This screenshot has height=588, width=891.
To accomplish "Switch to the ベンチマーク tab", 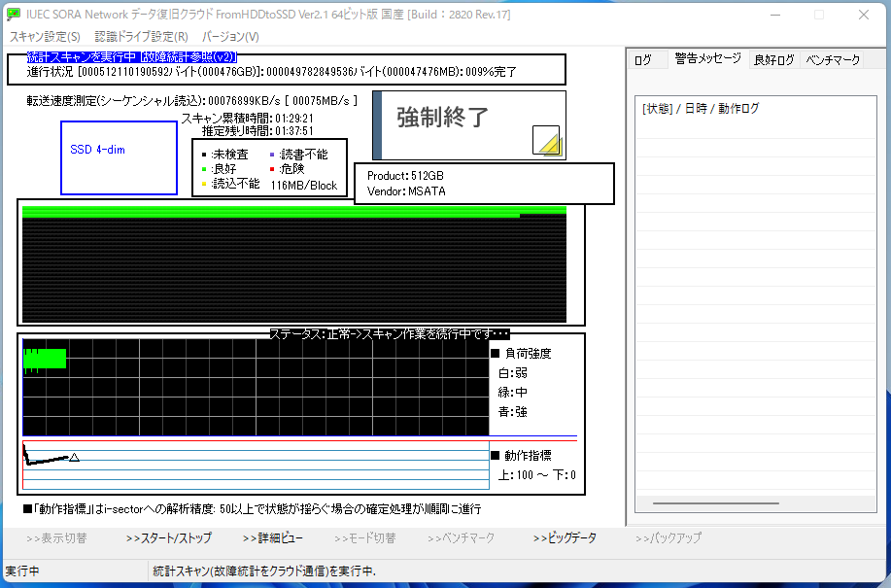I will click(x=833, y=59).
